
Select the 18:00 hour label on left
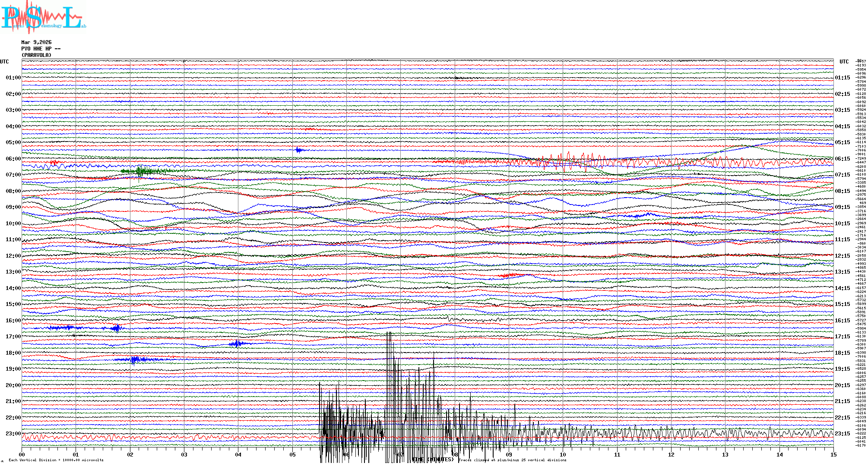click(x=13, y=353)
